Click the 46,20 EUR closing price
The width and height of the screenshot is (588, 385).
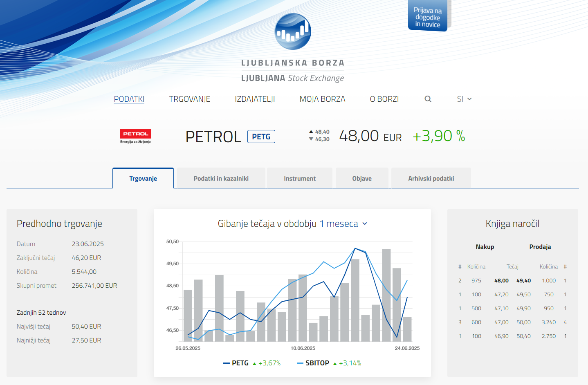(86, 257)
